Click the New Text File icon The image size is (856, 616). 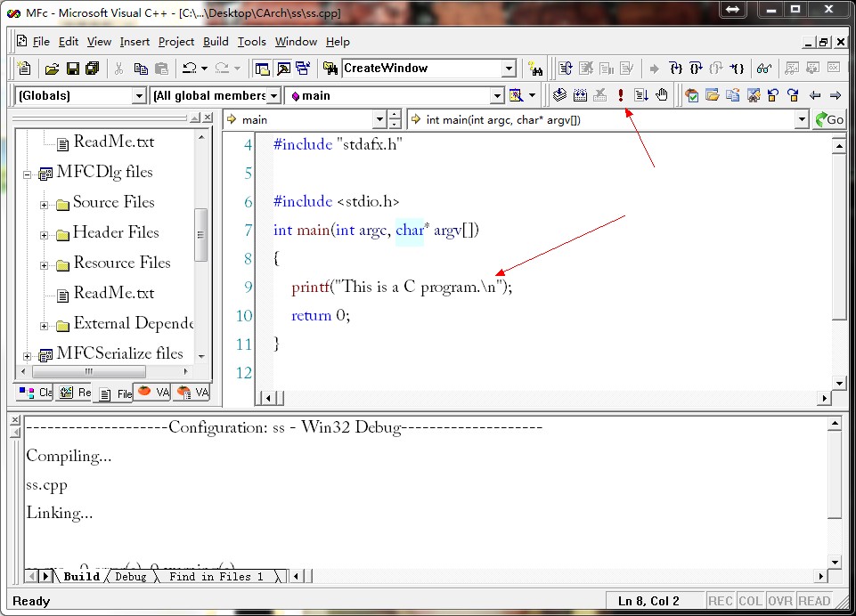pos(24,69)
